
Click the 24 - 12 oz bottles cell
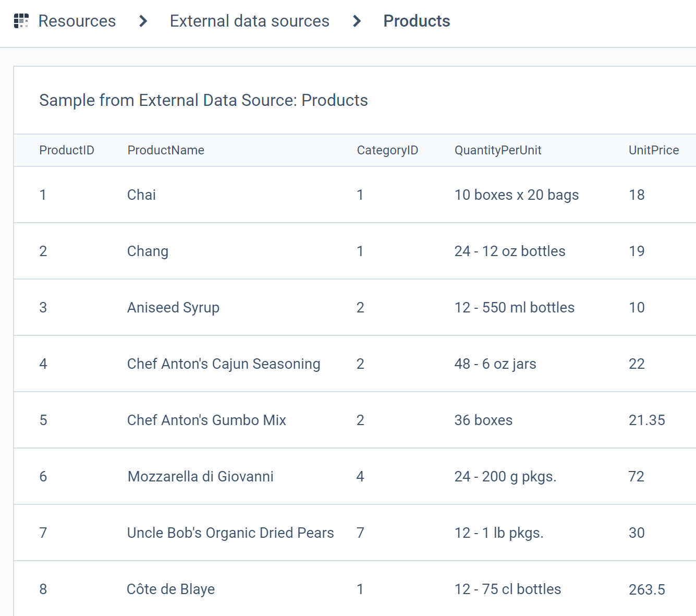coord(509,251)
